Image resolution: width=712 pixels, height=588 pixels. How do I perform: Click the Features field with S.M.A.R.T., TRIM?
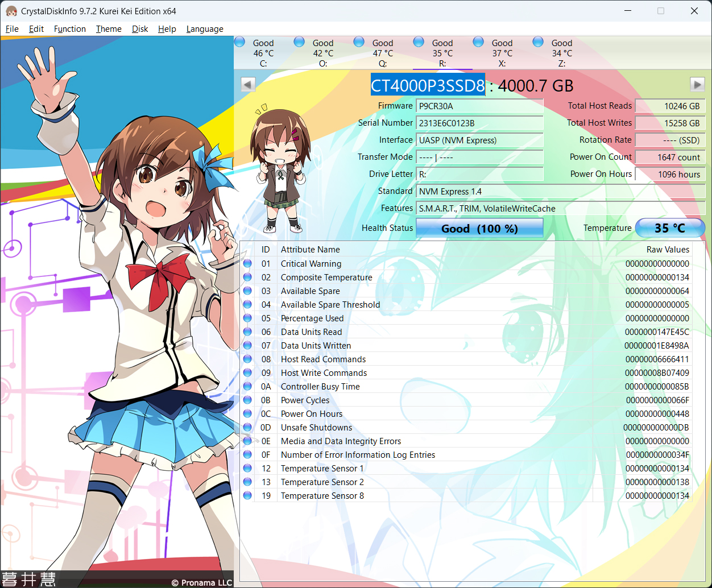pyautogui.click(x=561, y=208)
